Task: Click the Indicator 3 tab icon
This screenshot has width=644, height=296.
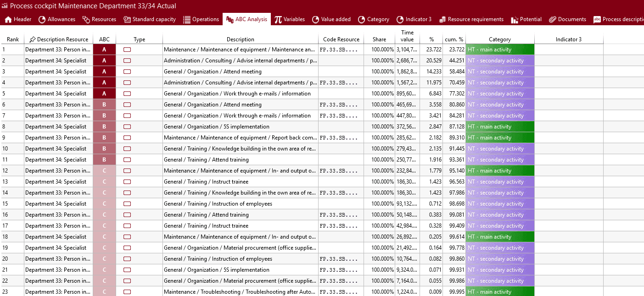Action: [x=400, y=19]
